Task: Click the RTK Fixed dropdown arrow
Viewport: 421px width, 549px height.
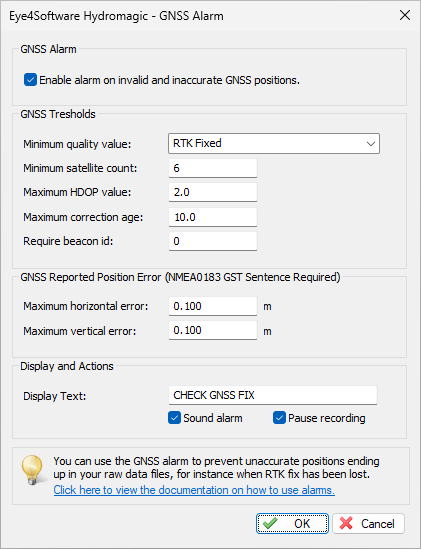Action: click(x=371, y=144)
